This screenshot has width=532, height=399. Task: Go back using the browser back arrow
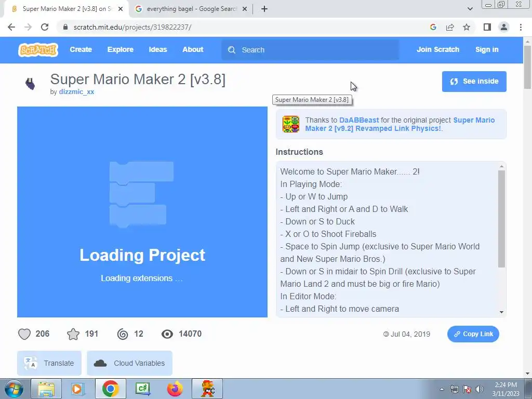click(11, 27)
